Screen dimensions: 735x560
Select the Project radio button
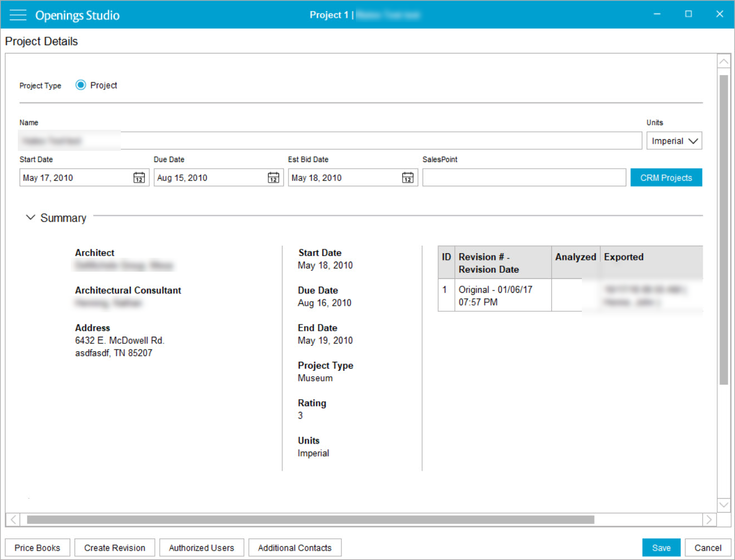tap(81, 85)
